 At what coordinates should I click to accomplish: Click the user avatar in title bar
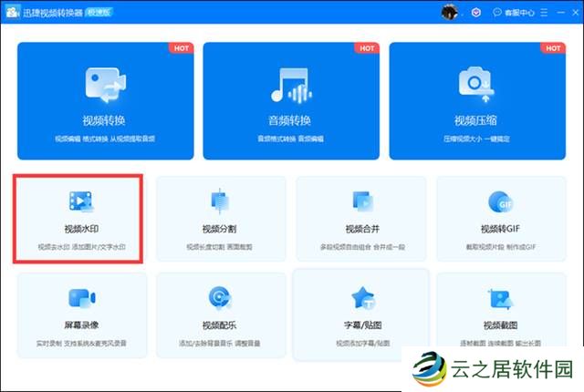pos(449,12)
